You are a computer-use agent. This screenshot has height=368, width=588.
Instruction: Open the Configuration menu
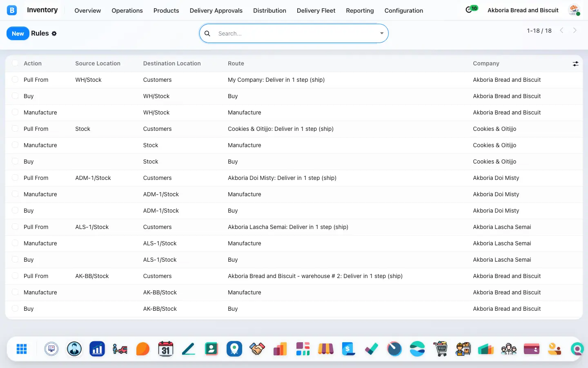403,11
